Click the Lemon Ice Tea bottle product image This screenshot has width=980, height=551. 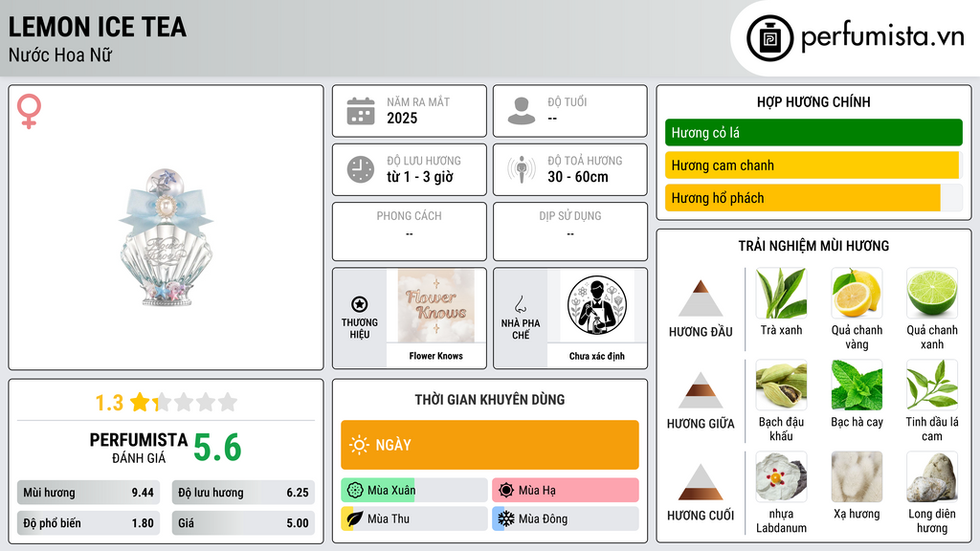click(x=167, y=237)
